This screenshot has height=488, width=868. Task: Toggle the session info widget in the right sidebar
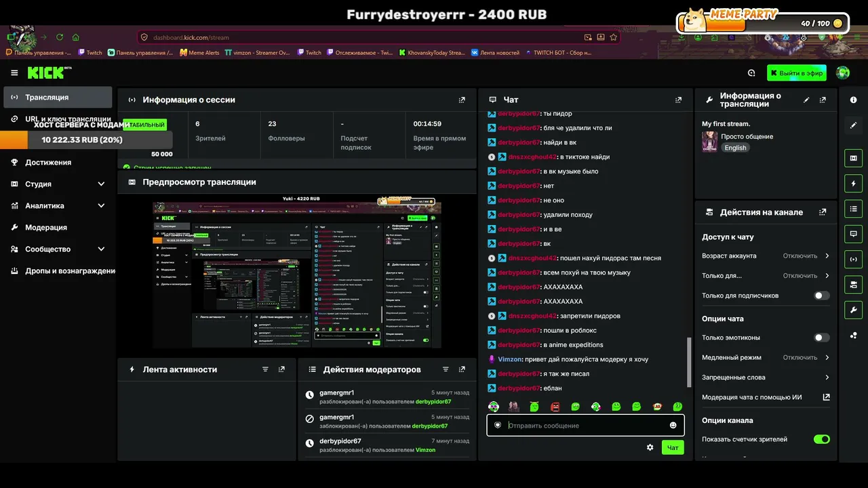pos(853,259)
